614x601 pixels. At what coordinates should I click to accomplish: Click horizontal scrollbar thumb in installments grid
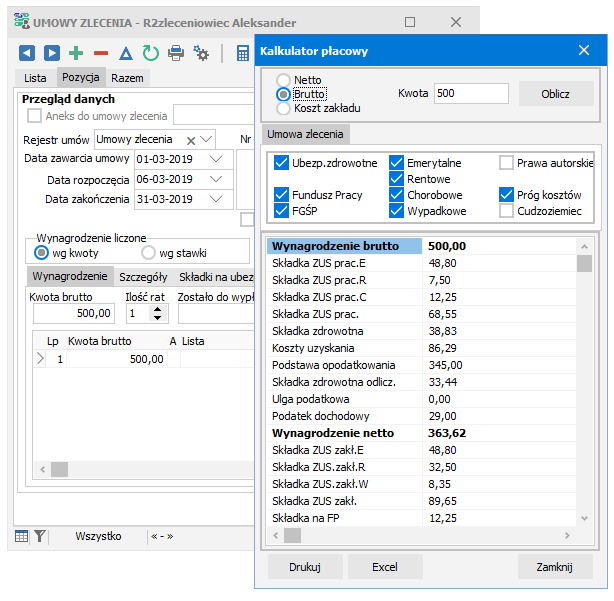(x=60, y=469)
